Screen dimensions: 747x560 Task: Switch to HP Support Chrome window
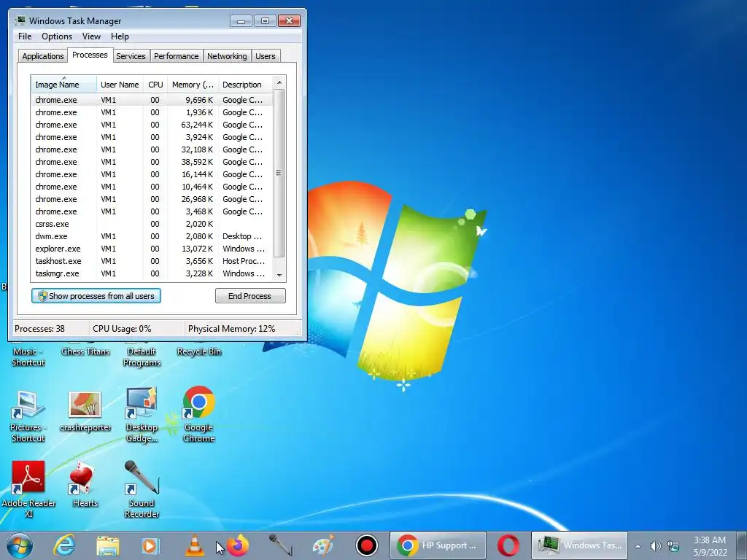click(x=438, y=545)
